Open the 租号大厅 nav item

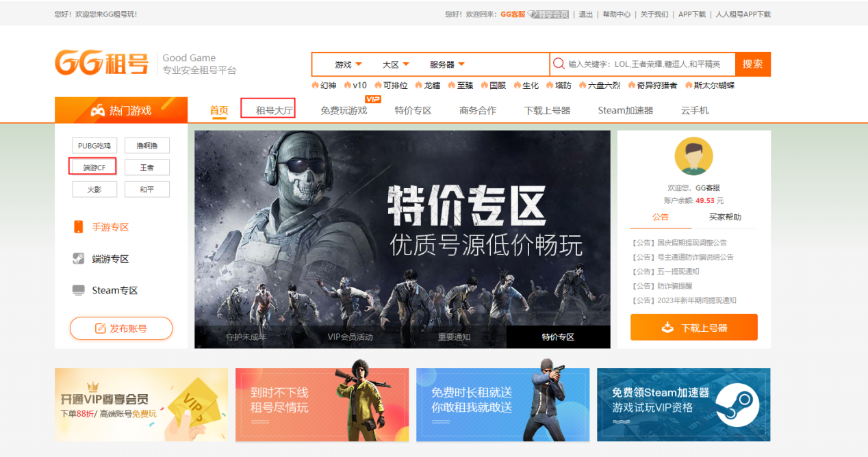[x=275, y=110]
